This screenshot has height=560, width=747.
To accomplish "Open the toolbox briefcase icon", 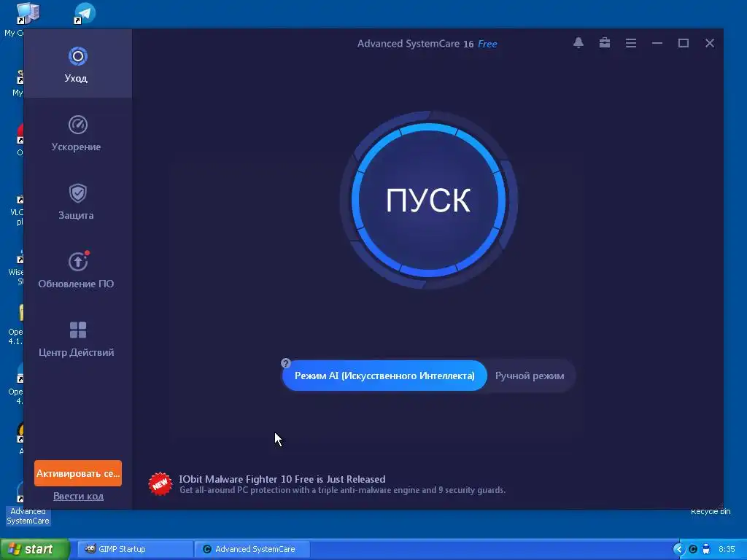I will click(x=605, y=43).
